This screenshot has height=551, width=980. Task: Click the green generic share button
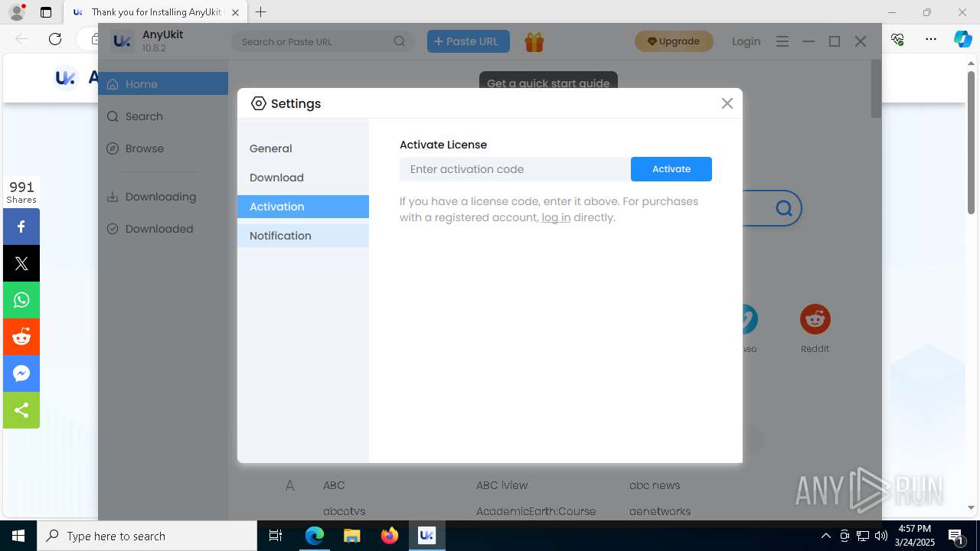click(x=21, y=410)
